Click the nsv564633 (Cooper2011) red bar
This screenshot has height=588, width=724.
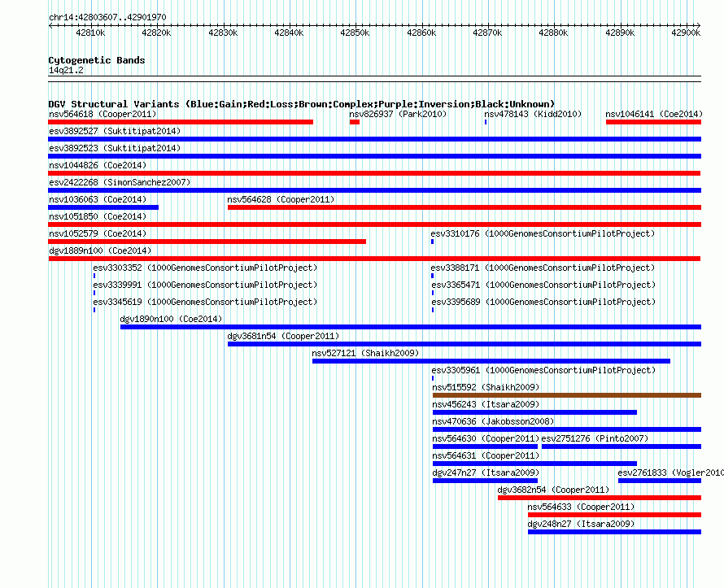614,515
